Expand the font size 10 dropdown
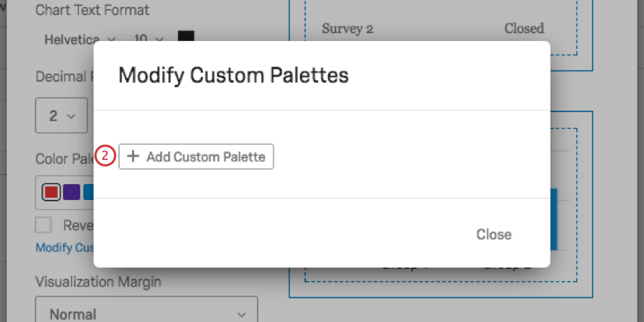644x322 pixels. pyautogui.click(x=148, y=39)
